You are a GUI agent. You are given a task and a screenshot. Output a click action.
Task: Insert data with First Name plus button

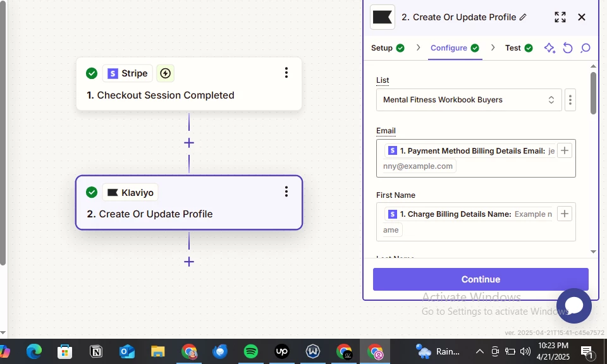click(565, 214)
